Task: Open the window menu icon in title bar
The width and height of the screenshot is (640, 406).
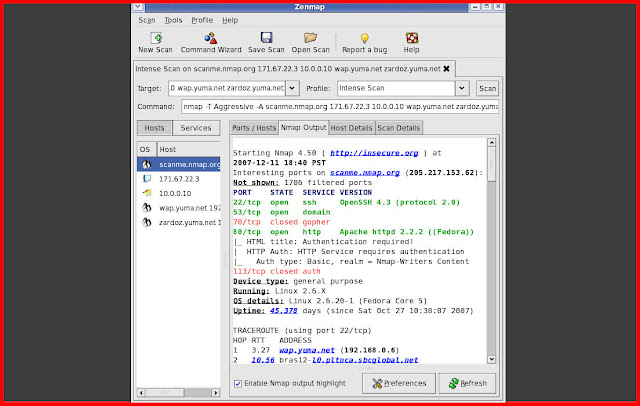Action: 138,7
